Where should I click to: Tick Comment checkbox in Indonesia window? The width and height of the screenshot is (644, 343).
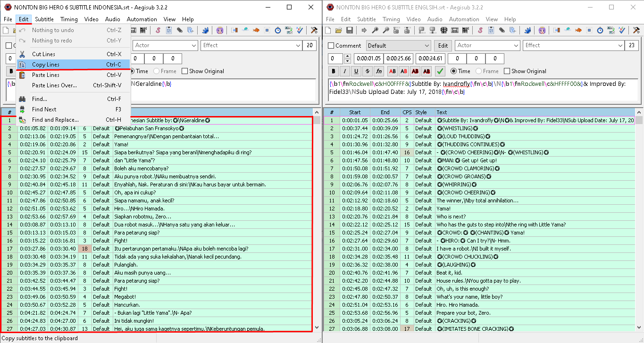pyautogui.click(x=9, y=46)
